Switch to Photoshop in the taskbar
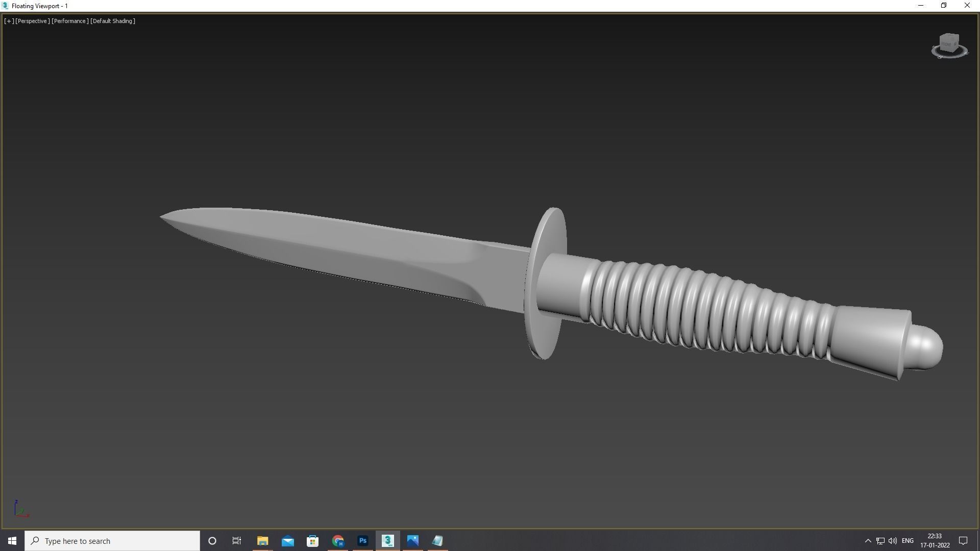This screenshot has height=551, width=980. point(363,541)
